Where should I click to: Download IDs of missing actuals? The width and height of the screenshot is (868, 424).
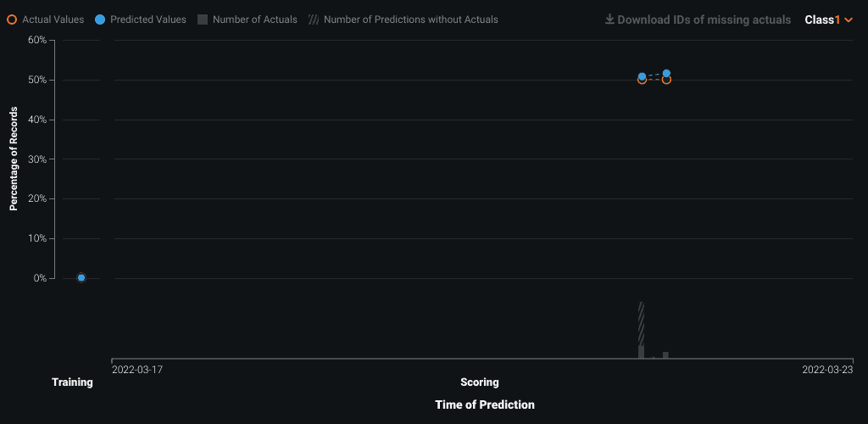pos(704,20)
